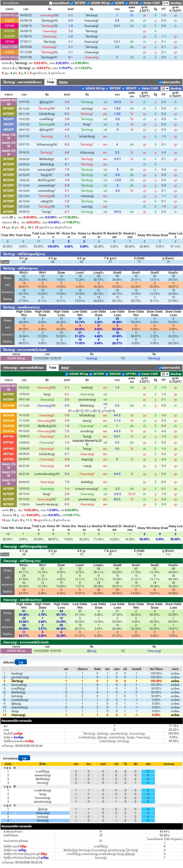This screenshot has height=868, width=183.
Task: Open the 20 matches dropdown for Taiwan
Action: tap(164, 89)
